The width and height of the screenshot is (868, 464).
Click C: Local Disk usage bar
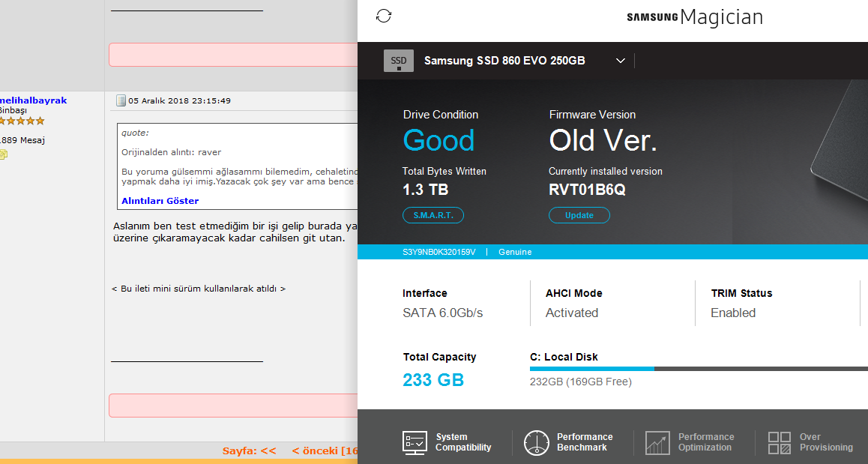[x=699, y=369]
